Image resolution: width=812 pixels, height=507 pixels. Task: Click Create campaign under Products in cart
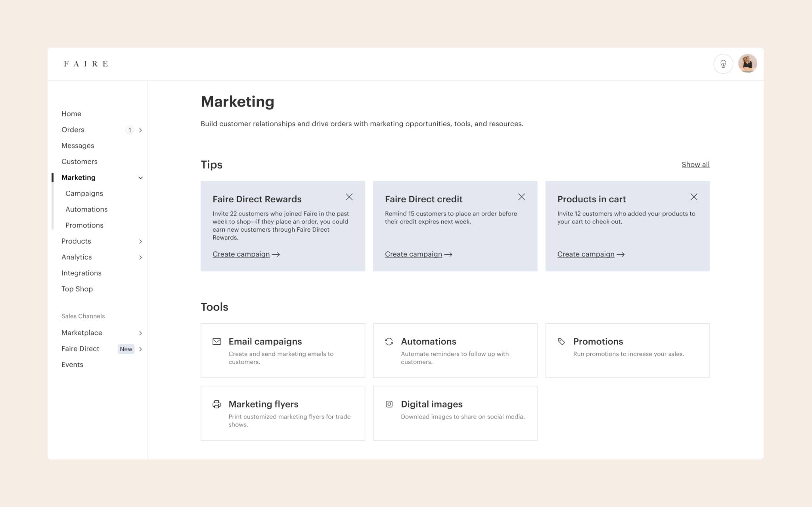click(586, 254)
